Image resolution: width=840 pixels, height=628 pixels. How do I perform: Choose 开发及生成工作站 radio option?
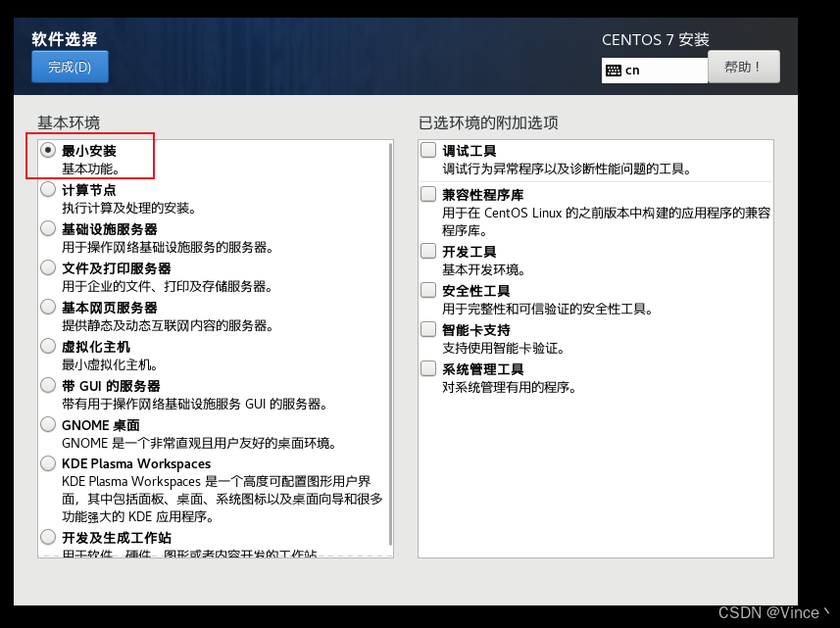(x=48, y=537)
